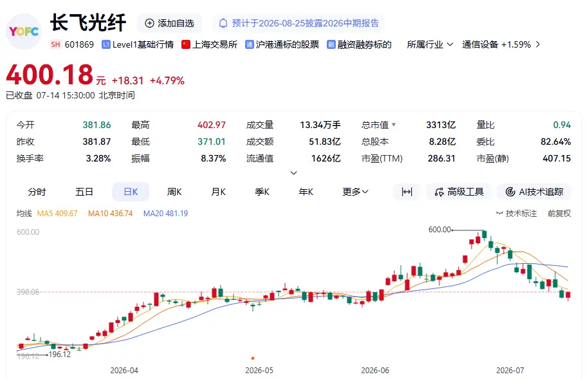588x379 pixels.
Task: Click the orange event dot on the timeline
Action: coord(253,358)
